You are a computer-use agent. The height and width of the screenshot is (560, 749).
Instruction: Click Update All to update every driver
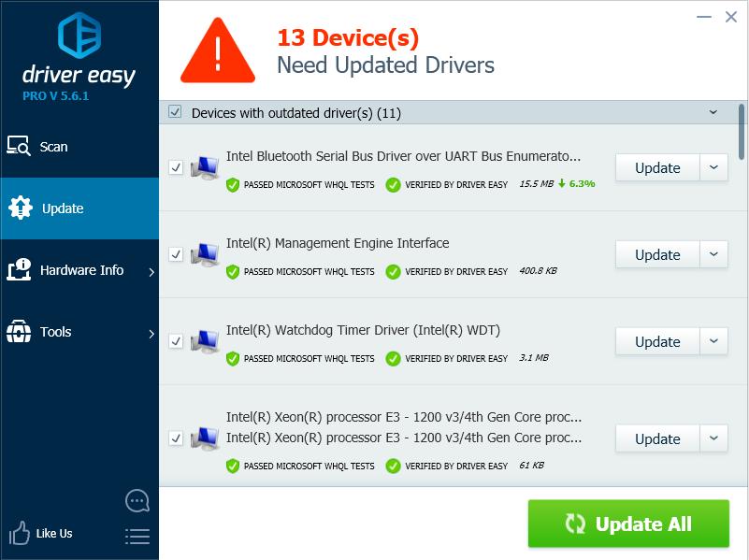[x=628, y=524]
